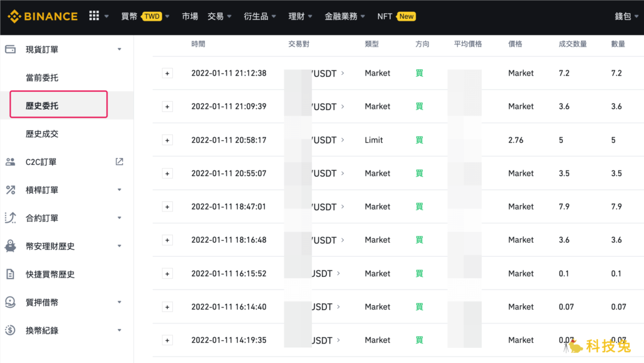Open USDT pair link in 18:47:01 row
Image resolution: width=644 pixels, height=363 pixels.
pyautogui.click(x=327, y=207)
